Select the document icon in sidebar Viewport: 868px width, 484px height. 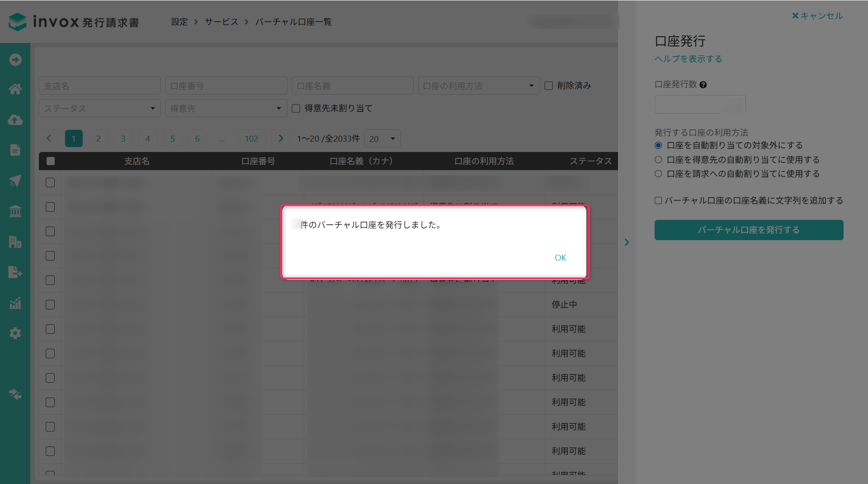pyautogui.click(x=15, y=150)
